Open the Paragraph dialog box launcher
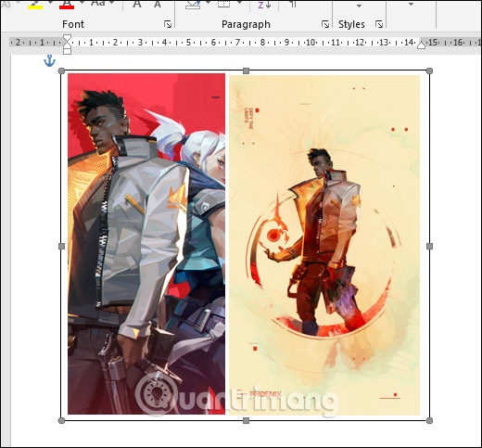This screenshot has width=482, height=448. (x=325, y=24)
